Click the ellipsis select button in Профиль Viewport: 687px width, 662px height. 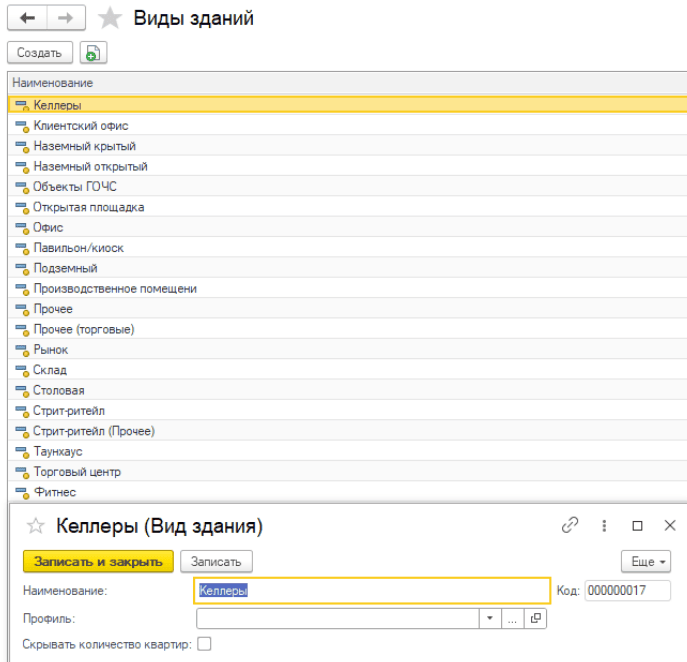pos(513,619)
